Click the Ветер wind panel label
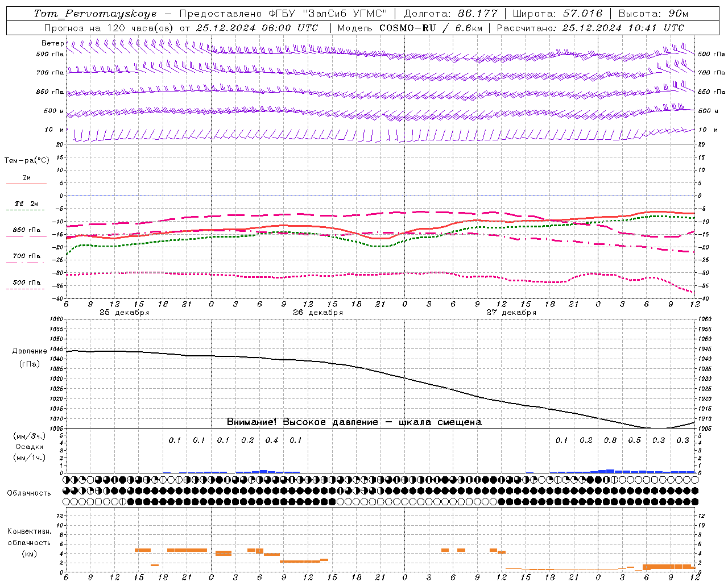The width and height of the screenshot is (728, 582). coord(53,43)
